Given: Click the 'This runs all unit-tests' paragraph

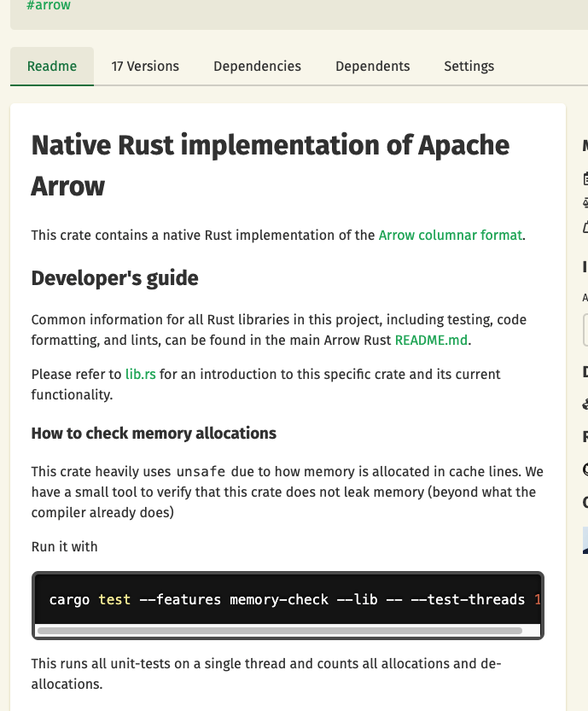Looking at the screenshot, I should tap(266, 673).
